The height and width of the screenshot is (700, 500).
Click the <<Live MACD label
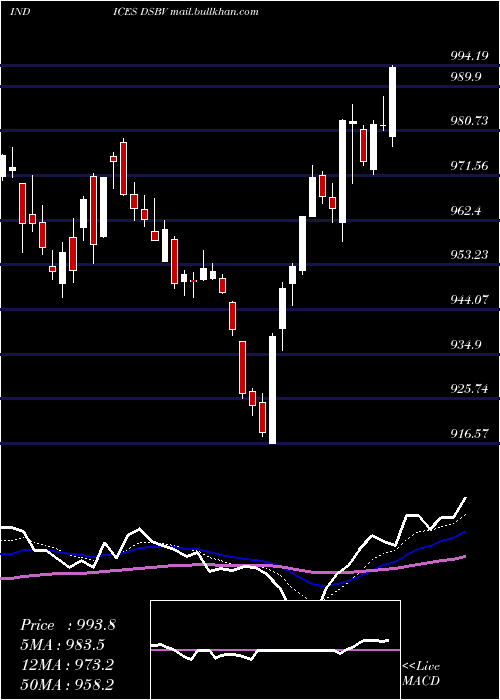coord(421,673)
